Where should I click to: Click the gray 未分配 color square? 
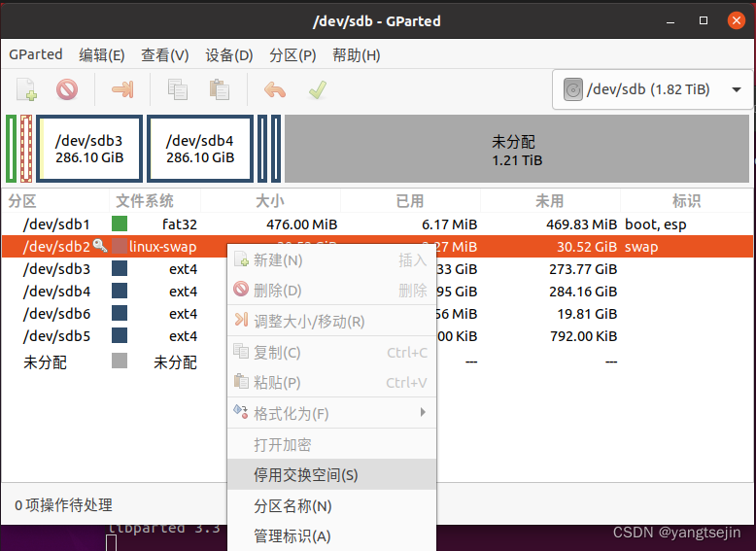coord(120,361)
